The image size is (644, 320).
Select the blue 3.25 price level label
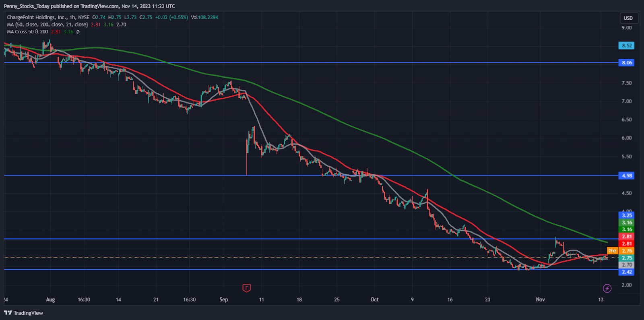pos(627,215)
